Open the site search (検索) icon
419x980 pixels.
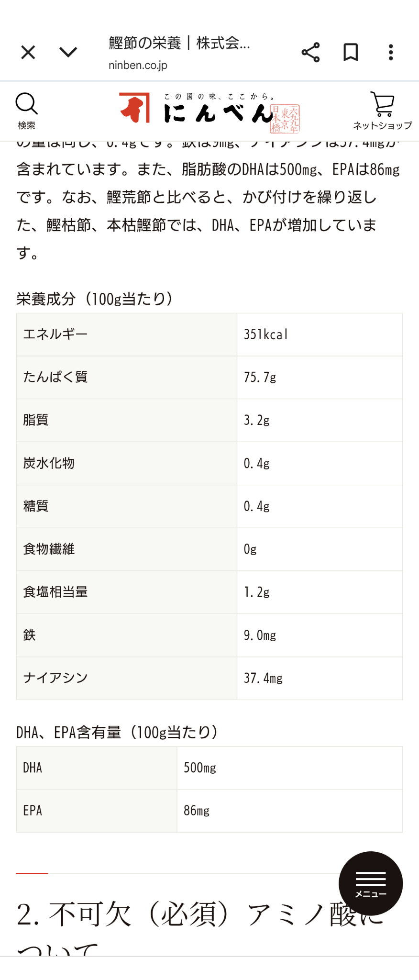pyautogui.click(x=26, y=111)
